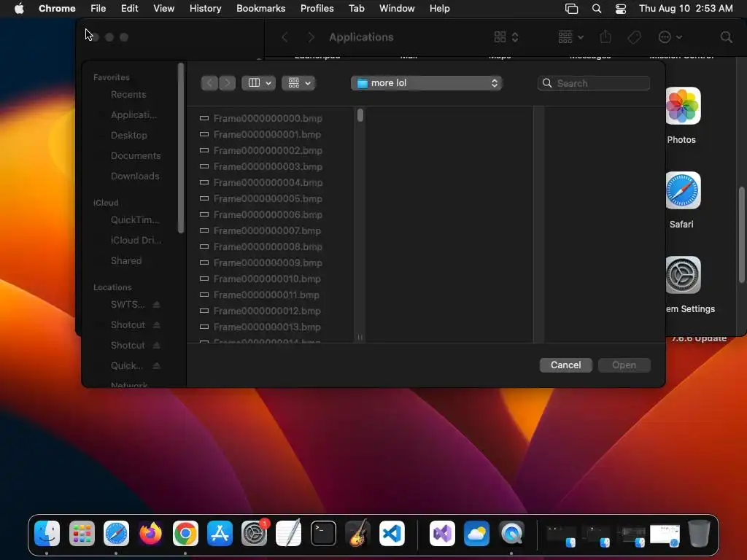Click the Finder window search magnifier
Viewport: 747px width, 560px height.
pyautogui.click(x=726, y=37)
